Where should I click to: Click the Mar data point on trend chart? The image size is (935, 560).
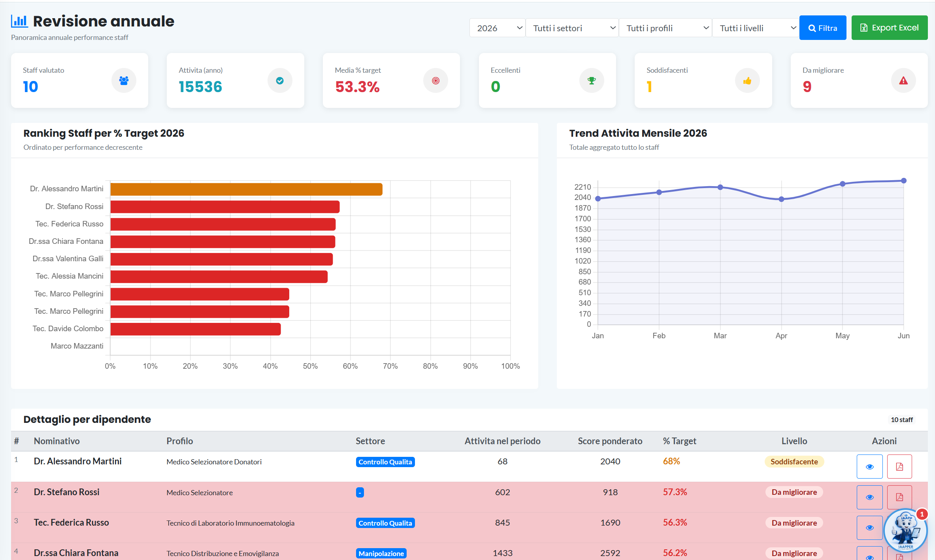click(720, 187)
